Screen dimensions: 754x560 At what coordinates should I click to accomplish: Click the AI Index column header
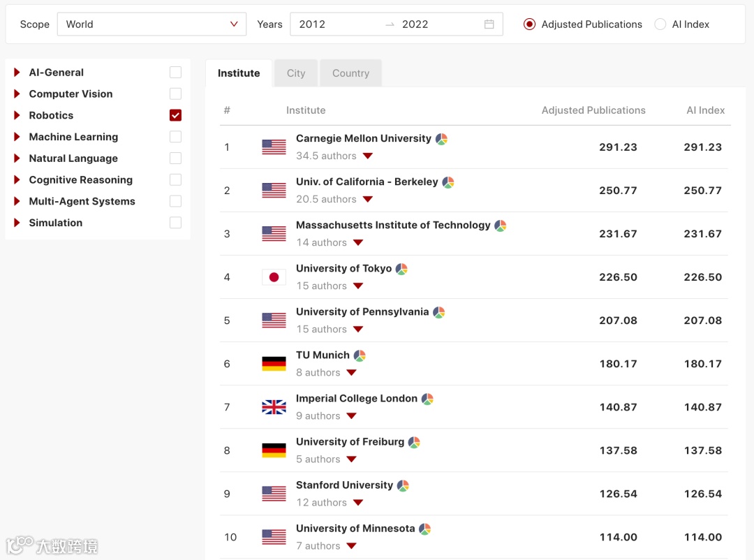click(x=705, y=110)
